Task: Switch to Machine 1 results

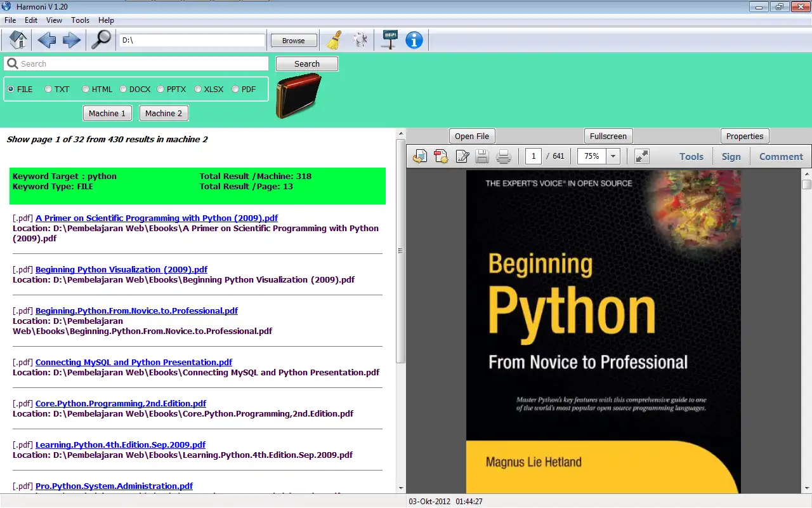Action: [x=107, y=113]
